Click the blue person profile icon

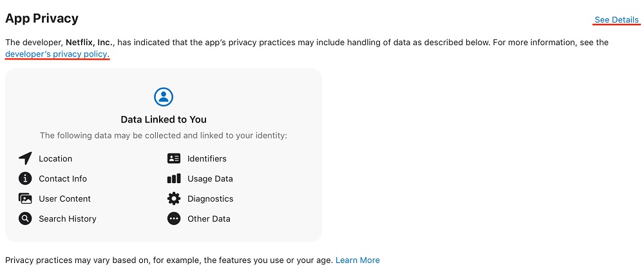[x=164, y=97]
